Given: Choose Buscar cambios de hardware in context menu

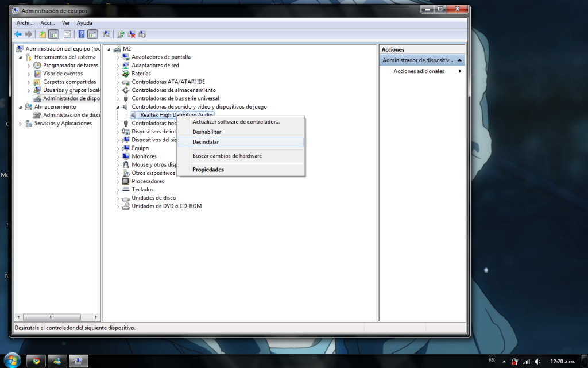Looking at the screenshot, I should (x=241, y=156).
